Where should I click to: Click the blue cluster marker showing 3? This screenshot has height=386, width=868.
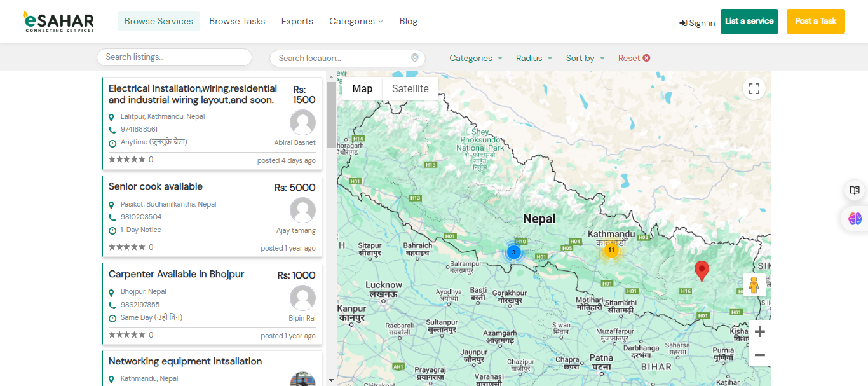(513, 252)
